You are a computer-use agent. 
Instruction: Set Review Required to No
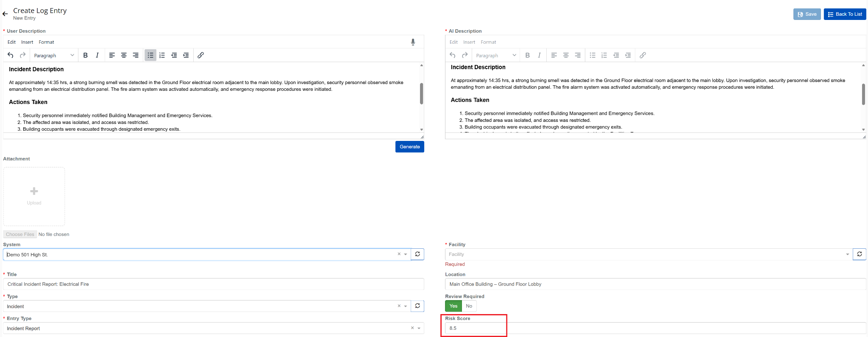pos(469,306)
